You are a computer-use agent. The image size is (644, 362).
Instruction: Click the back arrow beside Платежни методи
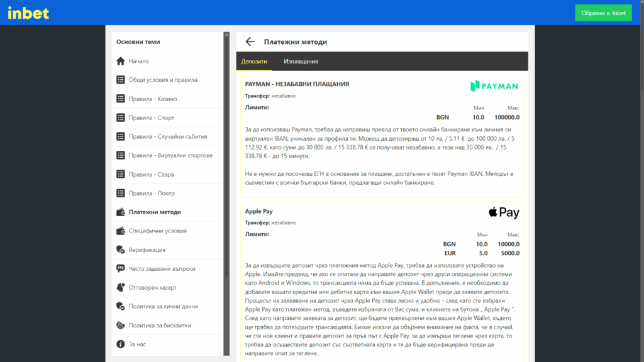[x=250, y=42]
